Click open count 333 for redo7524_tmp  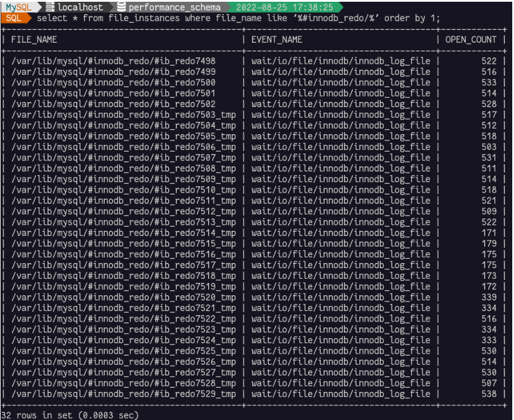tap(489, 340)
